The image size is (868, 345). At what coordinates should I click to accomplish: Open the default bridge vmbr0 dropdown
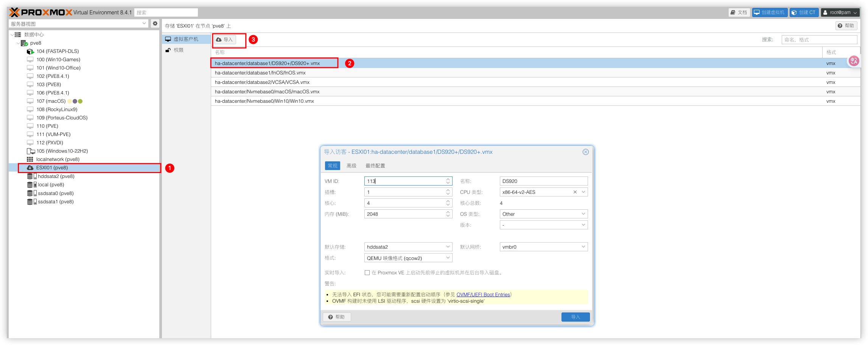pyautogui.click(x=583, y=247)
